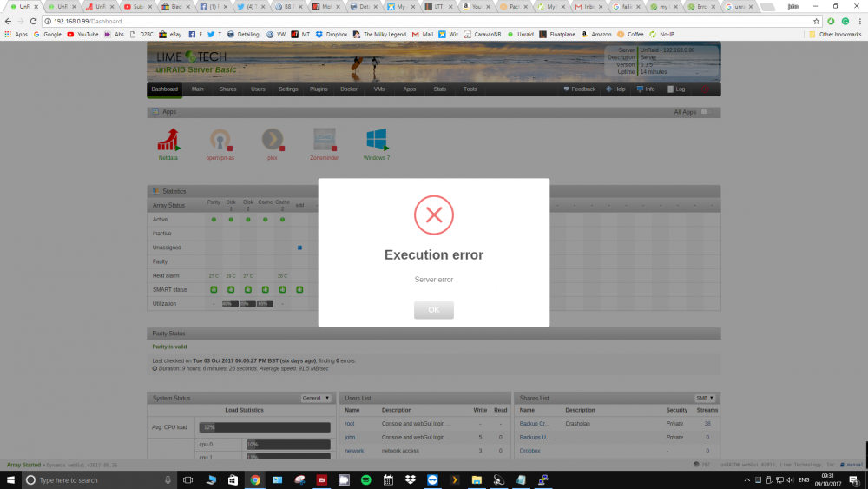
Task: Open the Dropbox bookmark in bookmarks bar
Action: [332, 35]
